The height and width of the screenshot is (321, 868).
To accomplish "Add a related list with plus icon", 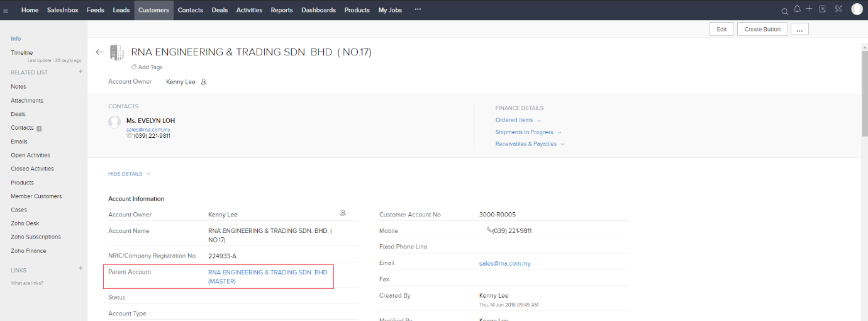I will [x=81, y=72].
